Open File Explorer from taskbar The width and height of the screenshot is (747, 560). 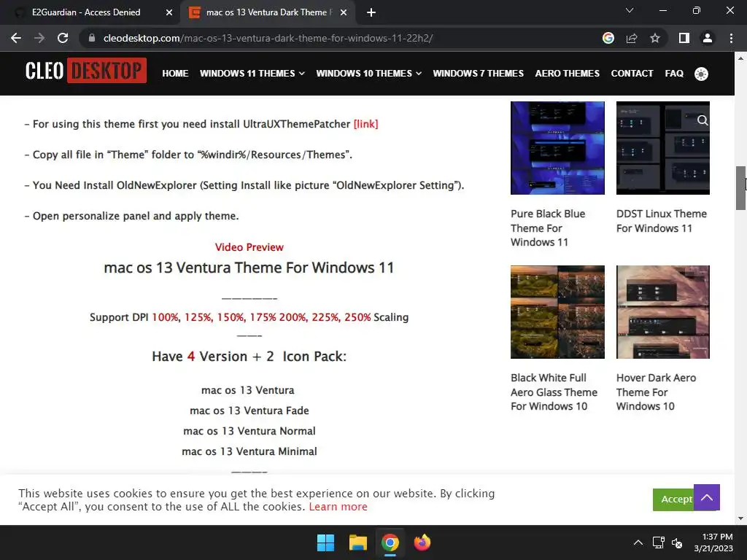[357, 542]
